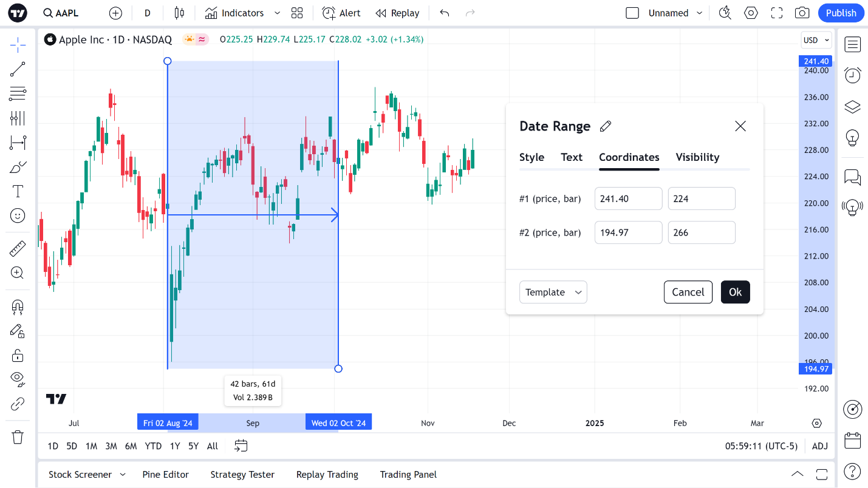868x488 pixels.
Task: Open the patterns tools group
Action: pyautogui.click(x=18, y=118)
